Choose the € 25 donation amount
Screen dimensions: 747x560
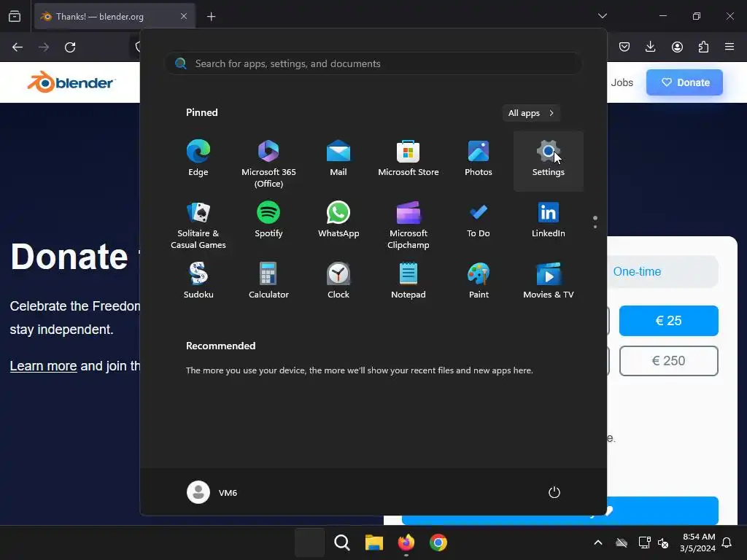(x=668, y=321)
